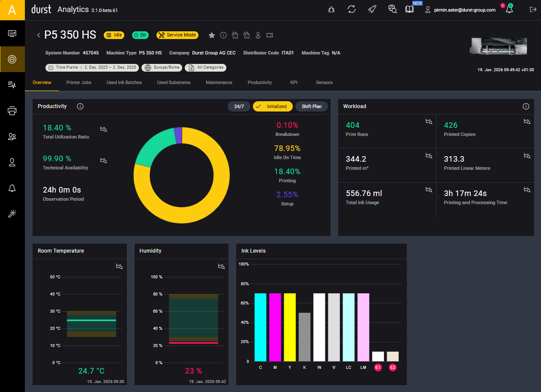Mark printer as favorite with star icon

211,35
